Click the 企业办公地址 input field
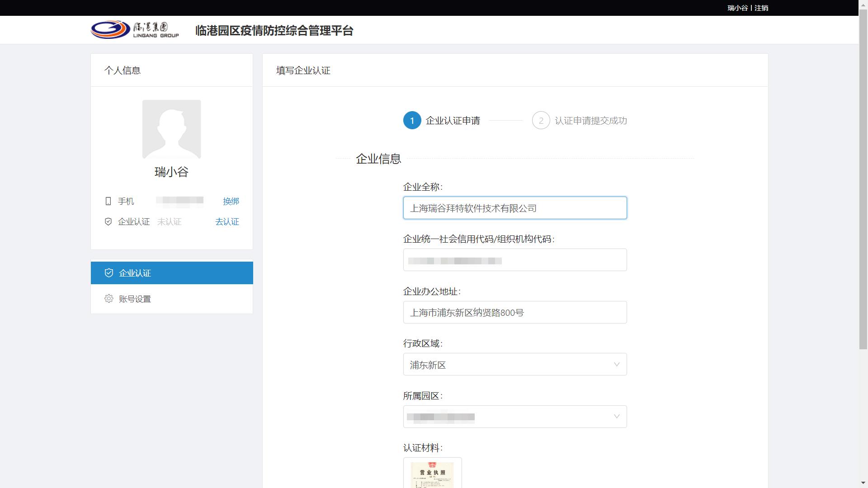This screenshot has height=488, width=868. tap(515, 312)
